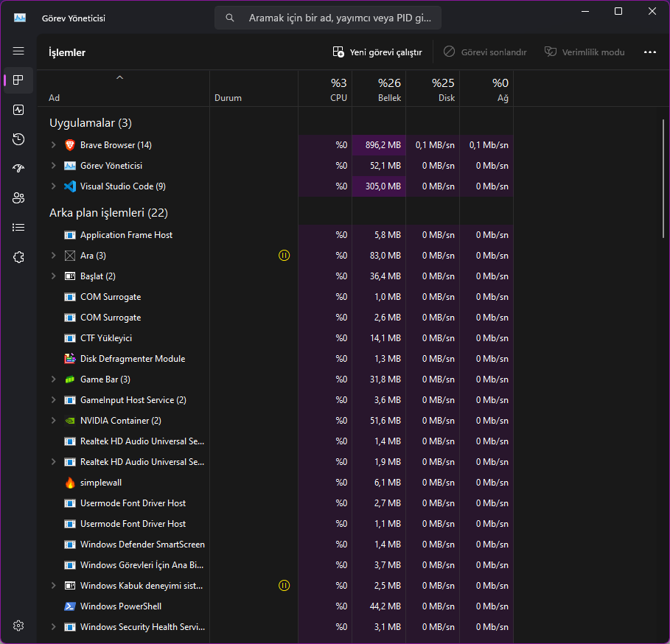Click the Arka plan işlemleri (22) heading
The width and height of the screenshot is (670, 644).
(x=108, y=213)
